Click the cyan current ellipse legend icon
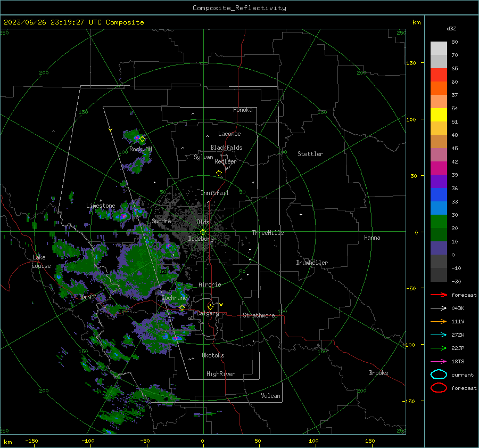Viewport: 479px width, 448px height. [439, 374]
